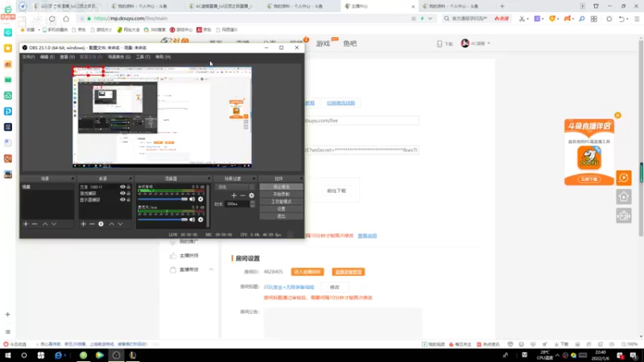Select 游戏捕获 row in sources list
Viewport: 644px width, 362px height.
(105, 193)
